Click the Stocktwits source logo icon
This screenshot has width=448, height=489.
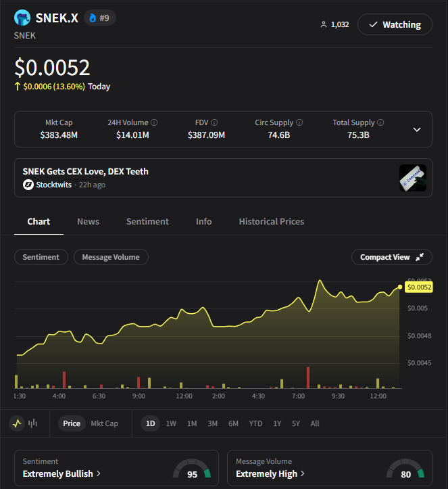click(28, 185)
